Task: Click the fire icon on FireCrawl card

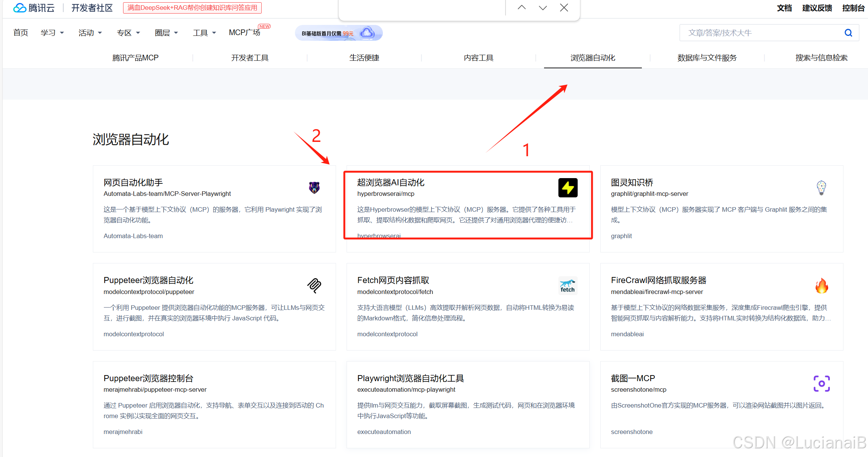Action: pyautogui.click(x=822, y=286)
